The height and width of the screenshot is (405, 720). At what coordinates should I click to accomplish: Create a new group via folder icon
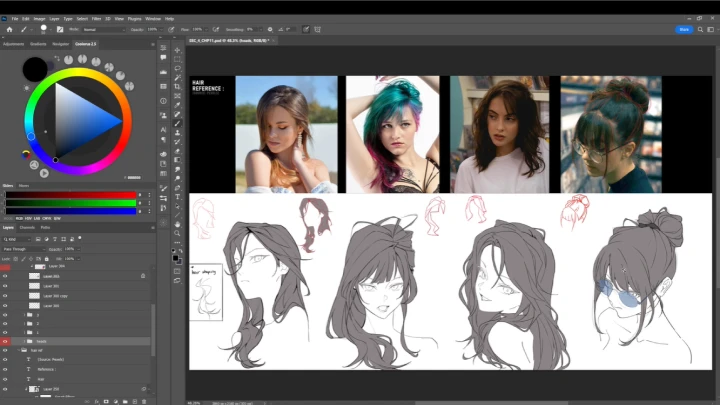click(x=125, y=402)
